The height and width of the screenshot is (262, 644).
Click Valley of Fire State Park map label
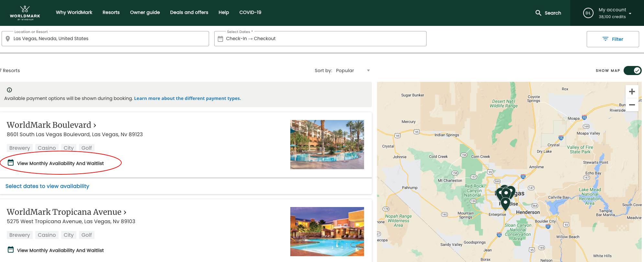coord(580,149)
